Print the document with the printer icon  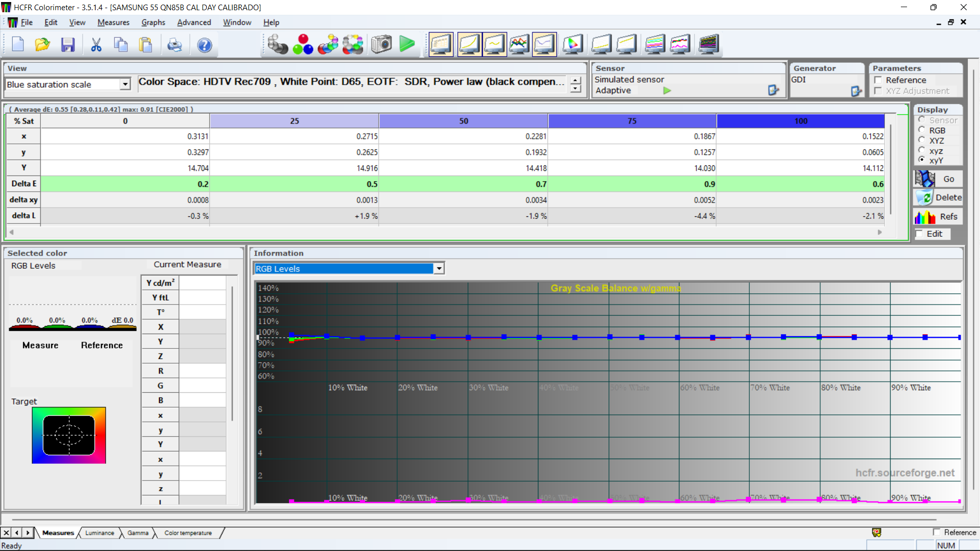click(x=175, y=45)
